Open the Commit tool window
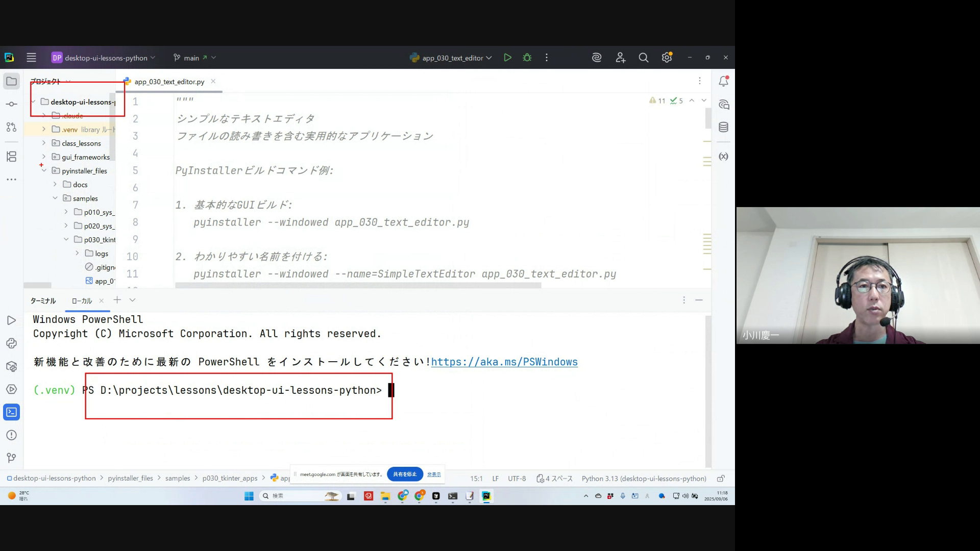Viewport: 980px width, 551px height. click(x=11, y=104)
